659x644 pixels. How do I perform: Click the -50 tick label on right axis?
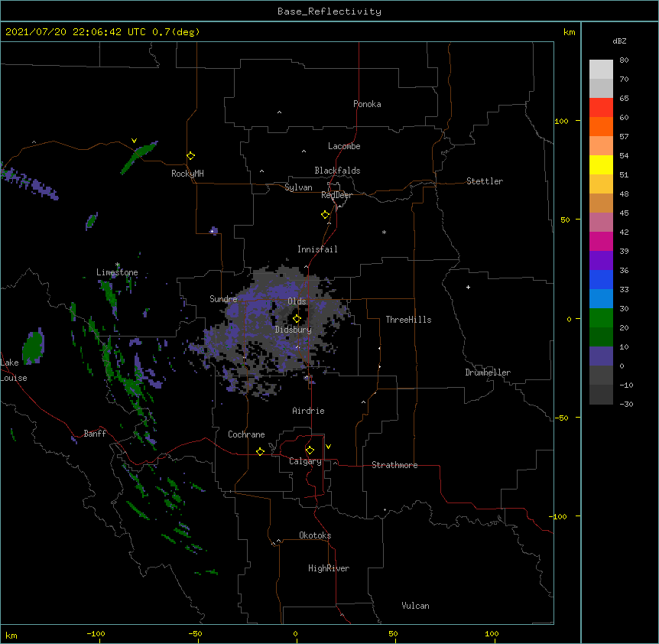561,418
